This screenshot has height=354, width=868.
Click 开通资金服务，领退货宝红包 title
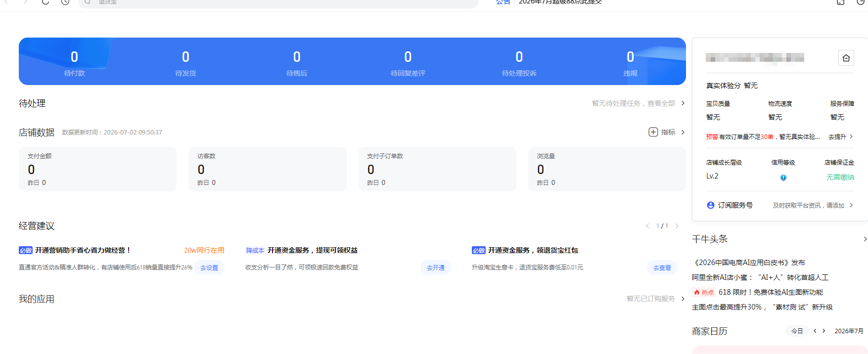click(533, 250)
